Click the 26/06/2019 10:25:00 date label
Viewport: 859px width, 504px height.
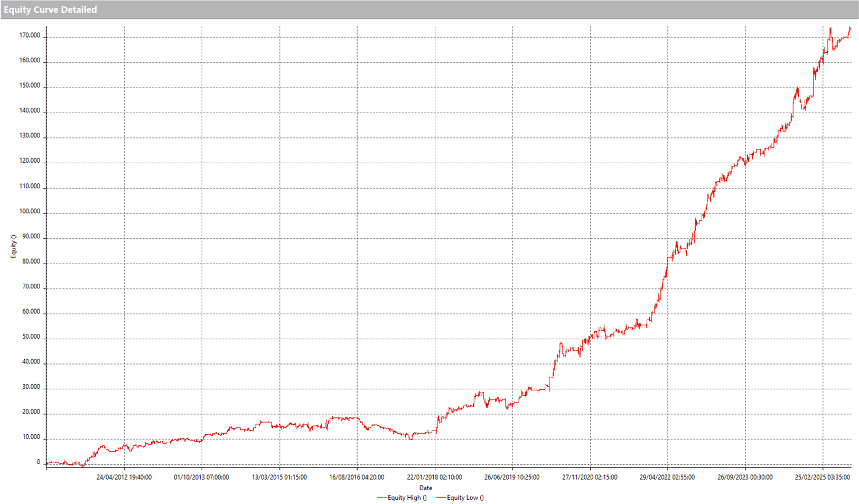(512, 478)
